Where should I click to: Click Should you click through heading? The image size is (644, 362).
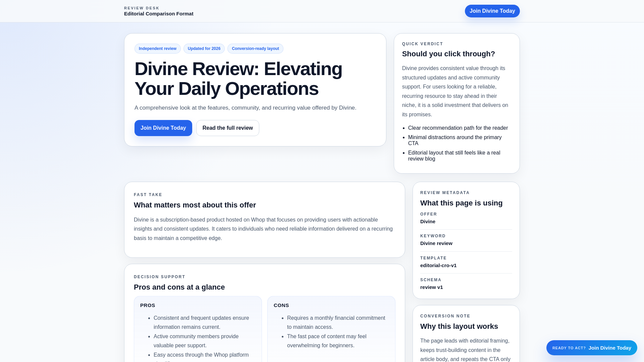[x=448, y=54]
